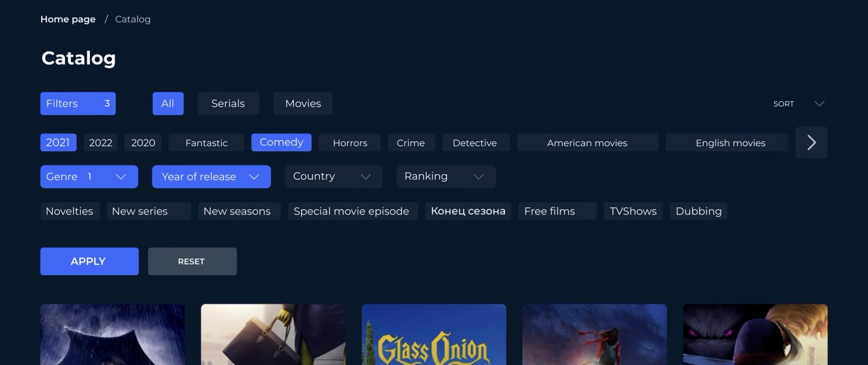Viewport: 868px width, 365px height.
Task: Select the TVShows tag
Action: pyautogui.click(x=633, y=211)
